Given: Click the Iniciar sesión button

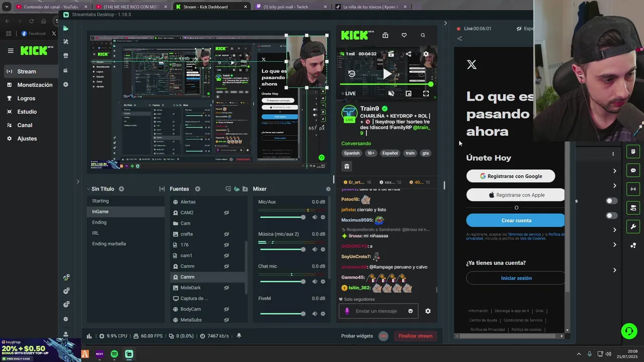Looking at the screenshot, I should coord(516,278).
